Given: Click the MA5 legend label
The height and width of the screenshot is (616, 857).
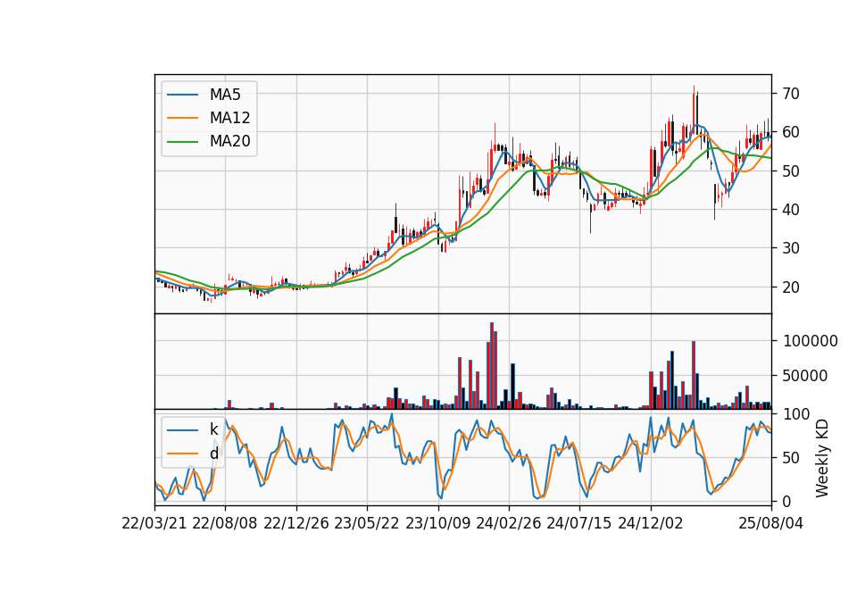Looking at the screenshot, I should click(x=225, y=95).
